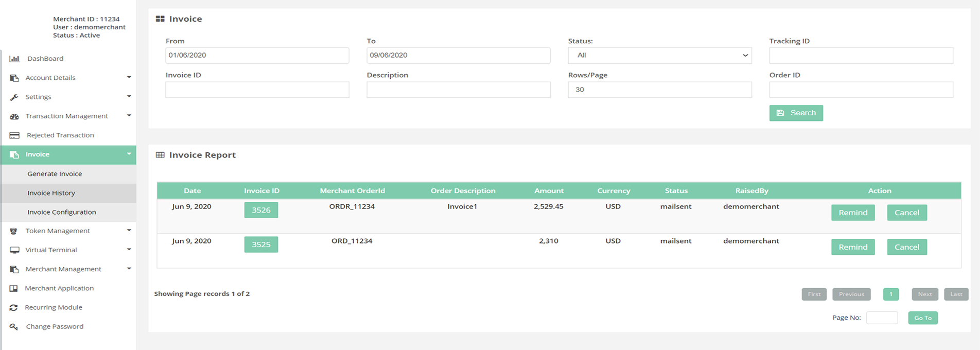This screenshot has width=980, height=350.
Task: Click the Token Management icon
Action: 14,231
